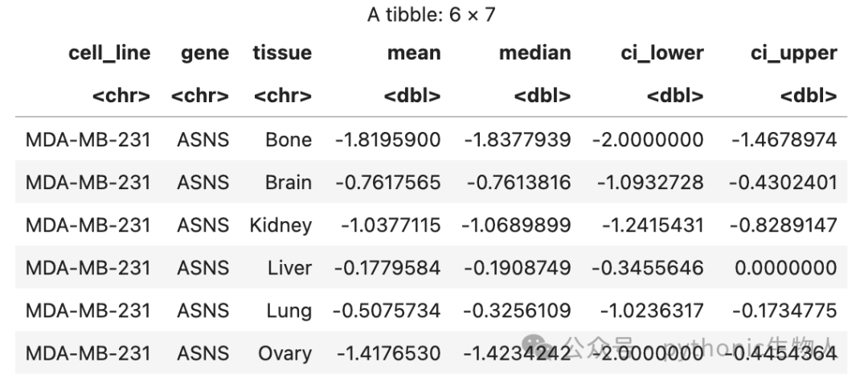
Task: Select mean value -1.8195900
Action: (387, 140)
